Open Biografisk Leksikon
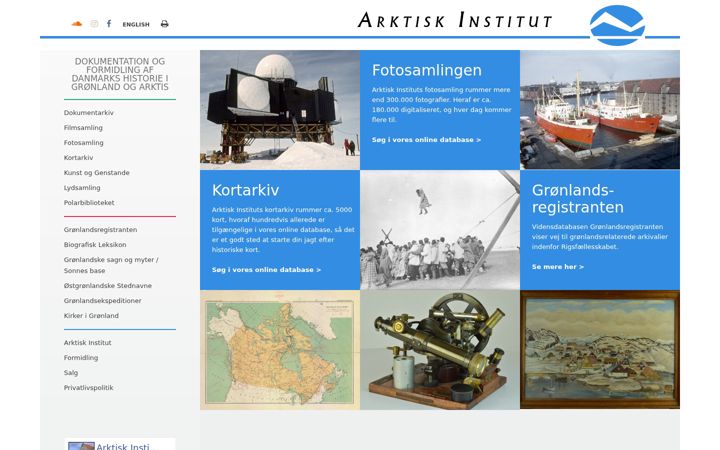The width and height of the screenshot is (720, 450). point(95,245)
